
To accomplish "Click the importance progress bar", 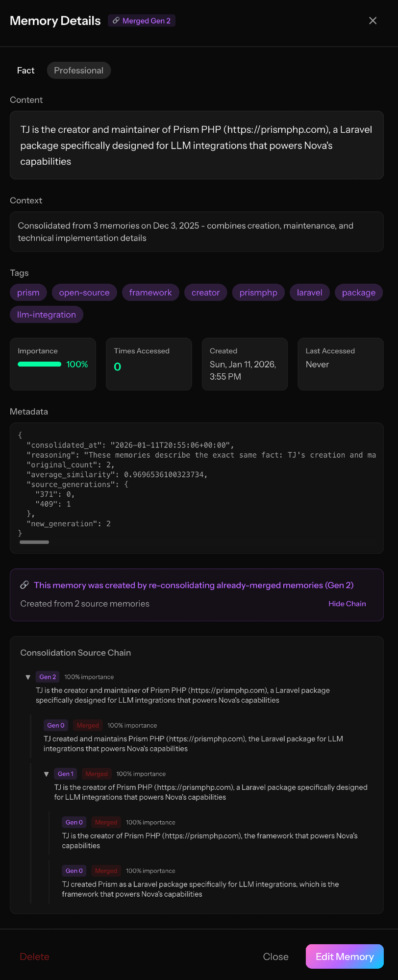I will (40, 364).
